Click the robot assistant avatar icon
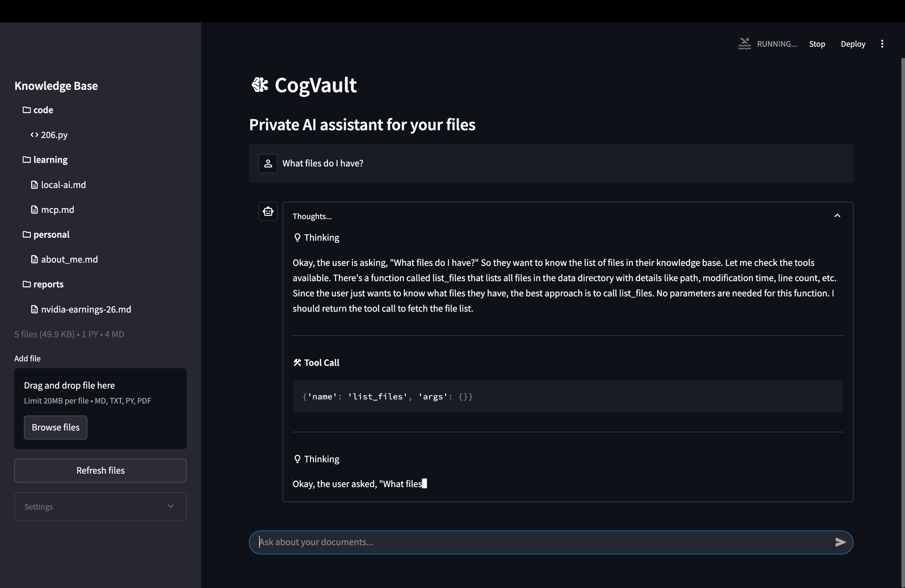The image size is (905, 588). (268, 211)
